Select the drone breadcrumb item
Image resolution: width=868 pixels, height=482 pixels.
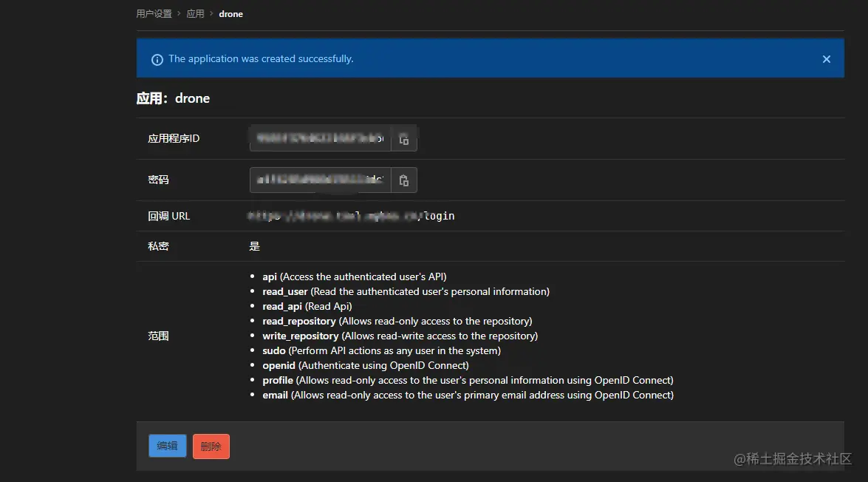(x=230, y=14)
